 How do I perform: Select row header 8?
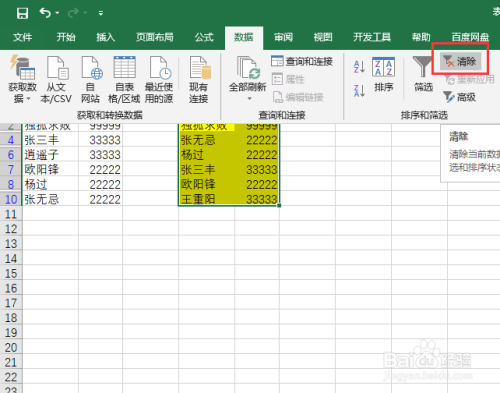coord(11,184)
